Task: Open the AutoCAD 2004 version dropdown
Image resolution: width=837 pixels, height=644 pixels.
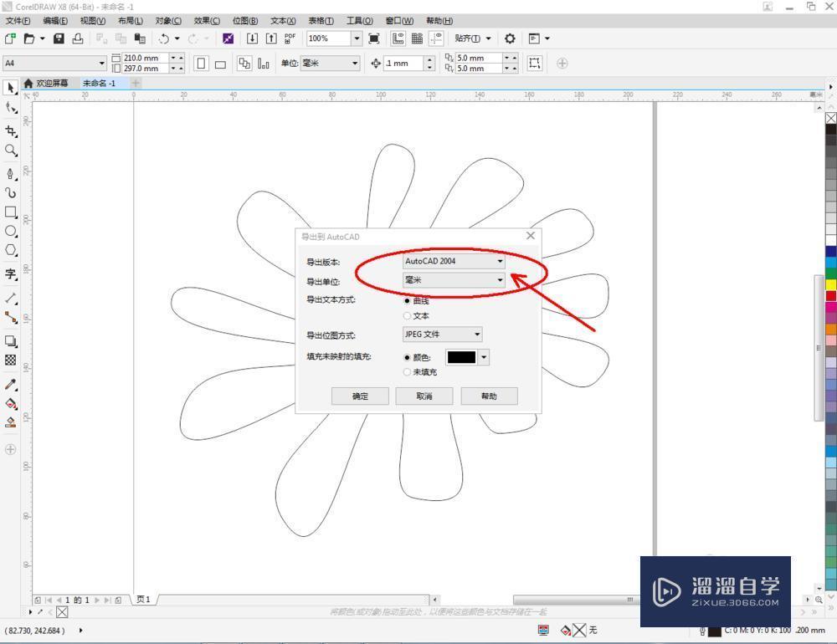Action: tap(500, 261)
